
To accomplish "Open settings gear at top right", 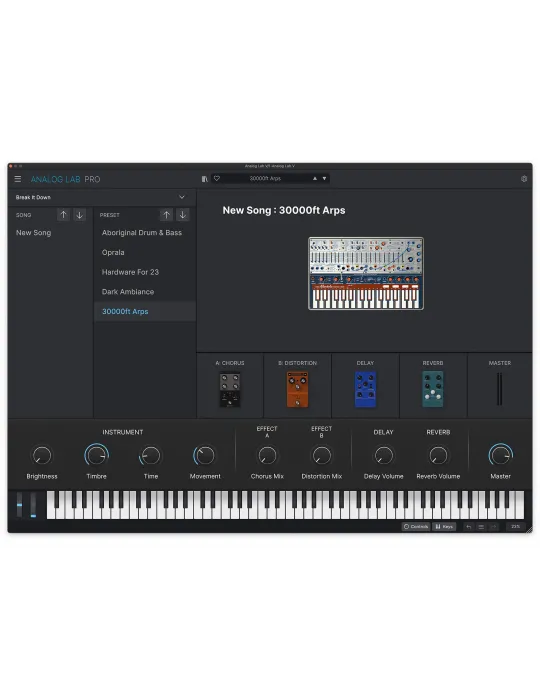I will [524, 179].
